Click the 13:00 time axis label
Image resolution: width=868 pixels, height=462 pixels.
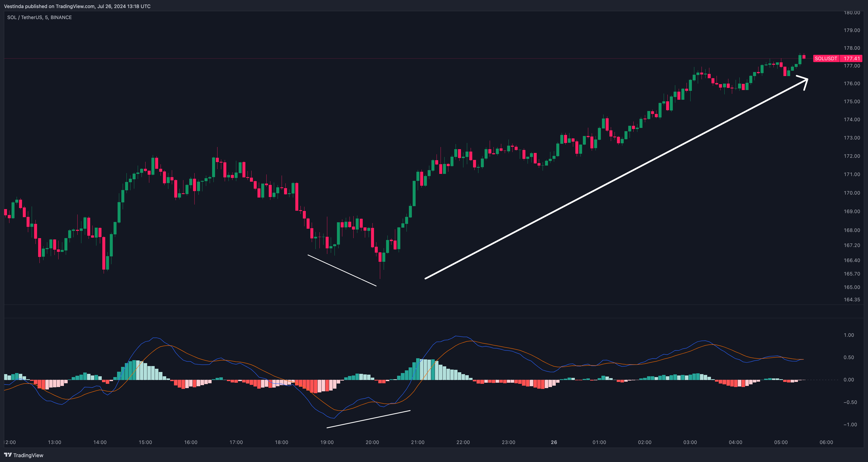[55, 442]
